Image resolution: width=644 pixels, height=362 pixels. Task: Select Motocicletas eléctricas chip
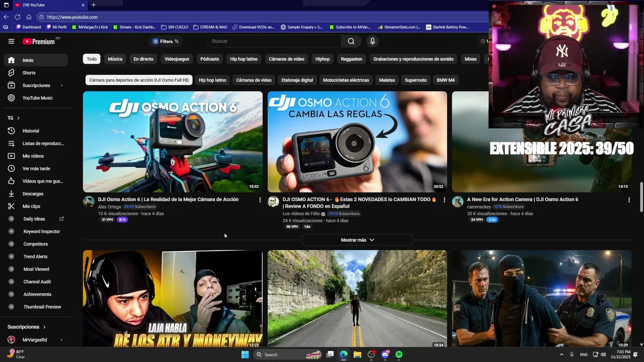tap(346, 80)
